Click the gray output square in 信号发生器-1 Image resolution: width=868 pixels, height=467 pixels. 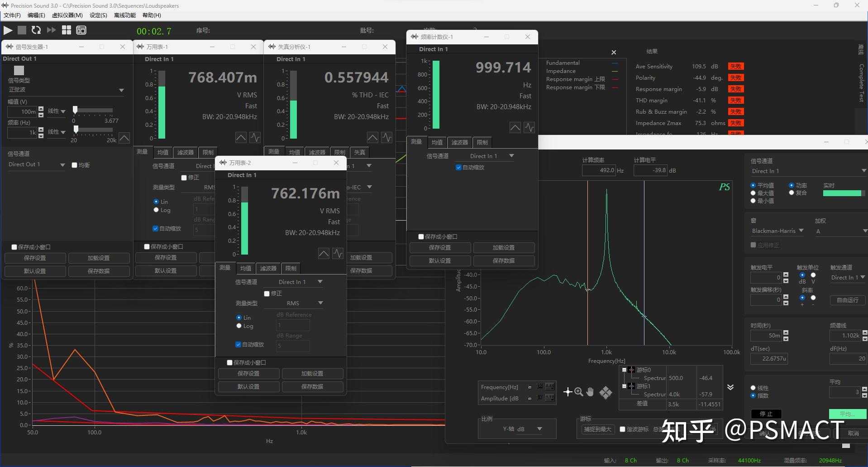click(x=19, y=70)
